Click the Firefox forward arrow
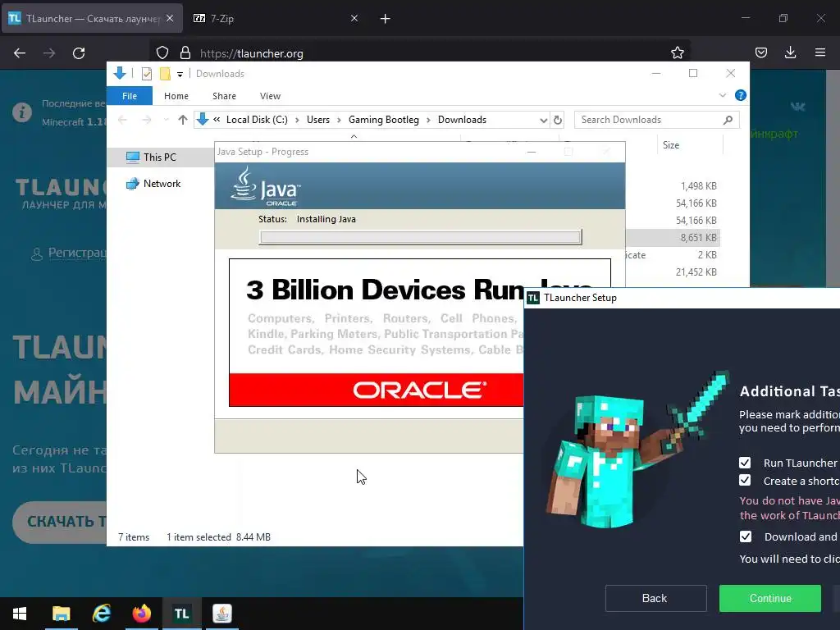Screen dimensions: 840x630 click(x=49, y=53)
